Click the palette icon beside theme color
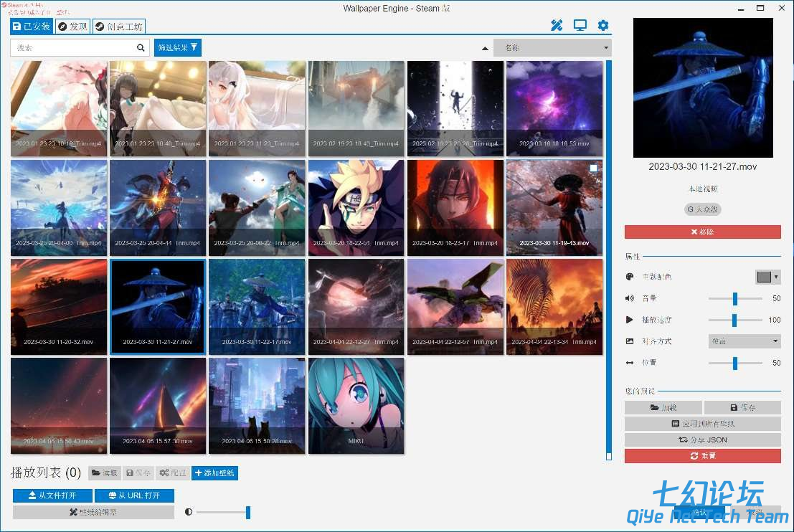This screenshot has width=794, height=532. click(630, 276)
